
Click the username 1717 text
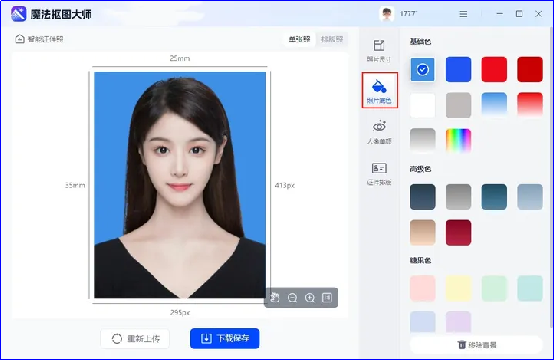pyautogui.click(x=408, y=14)
